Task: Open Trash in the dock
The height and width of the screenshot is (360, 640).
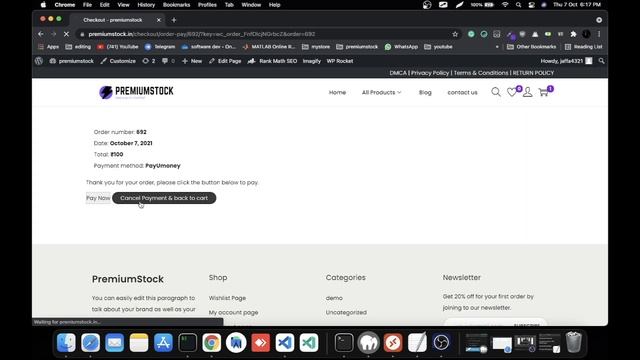Action: click(x=573, y=342)
